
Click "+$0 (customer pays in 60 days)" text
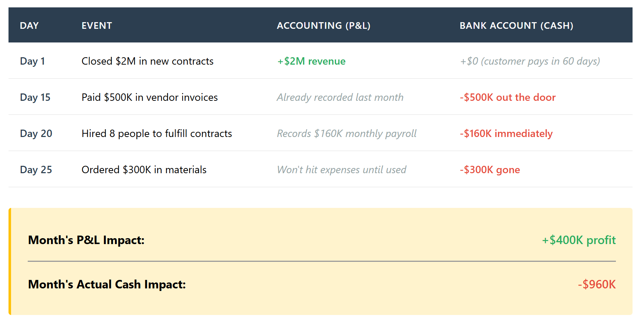530,61
